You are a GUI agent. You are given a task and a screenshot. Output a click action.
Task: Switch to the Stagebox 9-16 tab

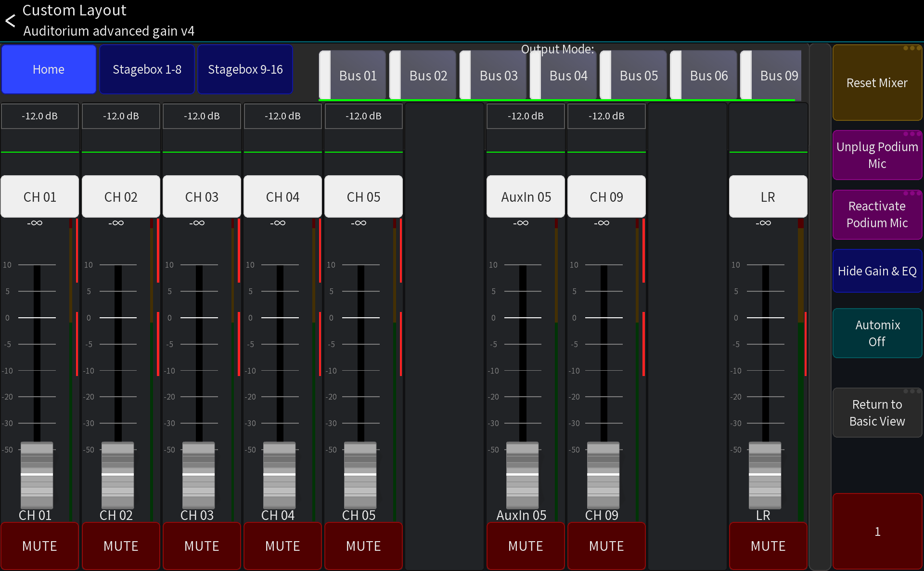(x=245, y=69)
